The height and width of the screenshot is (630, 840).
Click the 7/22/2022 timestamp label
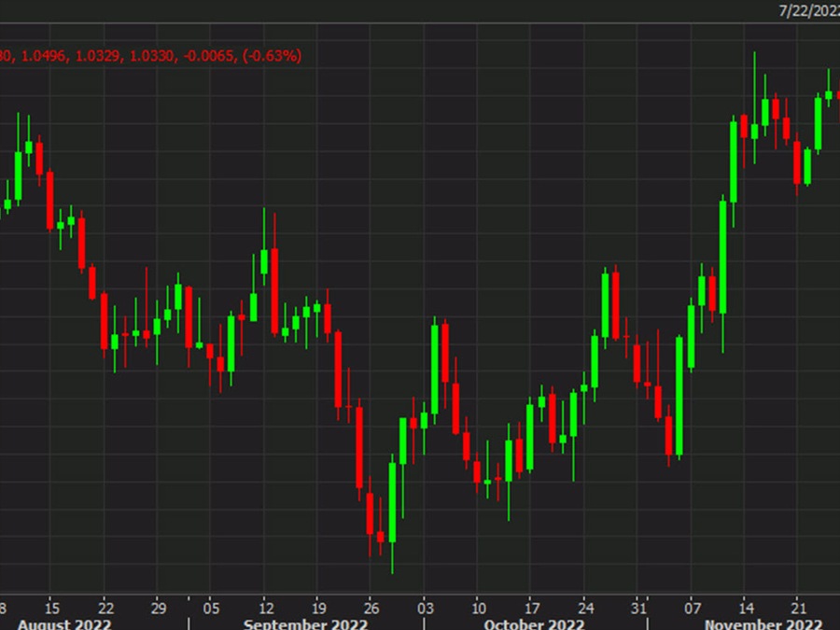pos(807,11)
